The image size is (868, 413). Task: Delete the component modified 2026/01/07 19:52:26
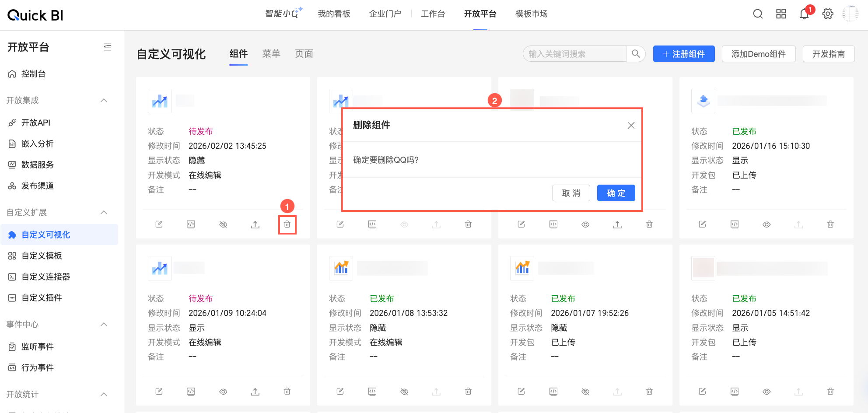click(649, 392)
